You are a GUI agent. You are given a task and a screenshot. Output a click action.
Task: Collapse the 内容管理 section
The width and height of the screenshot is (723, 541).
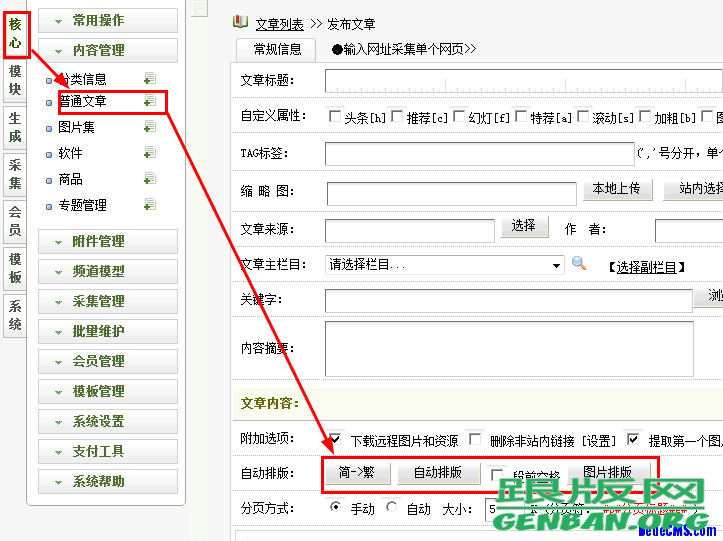click(107, 50)
